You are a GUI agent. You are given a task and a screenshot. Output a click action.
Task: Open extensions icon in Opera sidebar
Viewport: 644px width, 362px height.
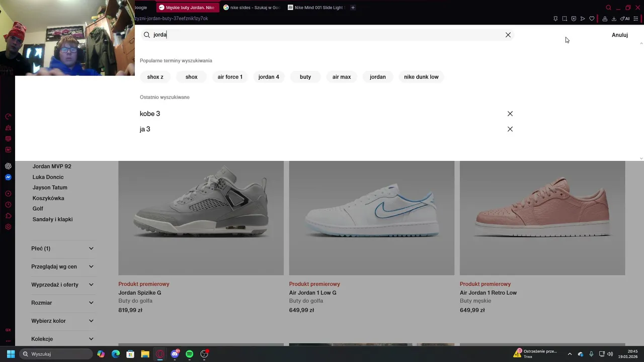pos(8,216)
